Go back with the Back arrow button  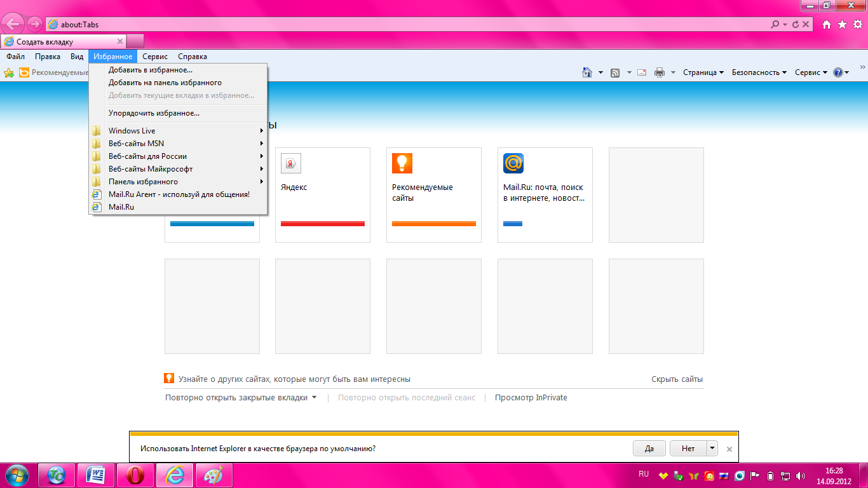[x=13, y=25]
